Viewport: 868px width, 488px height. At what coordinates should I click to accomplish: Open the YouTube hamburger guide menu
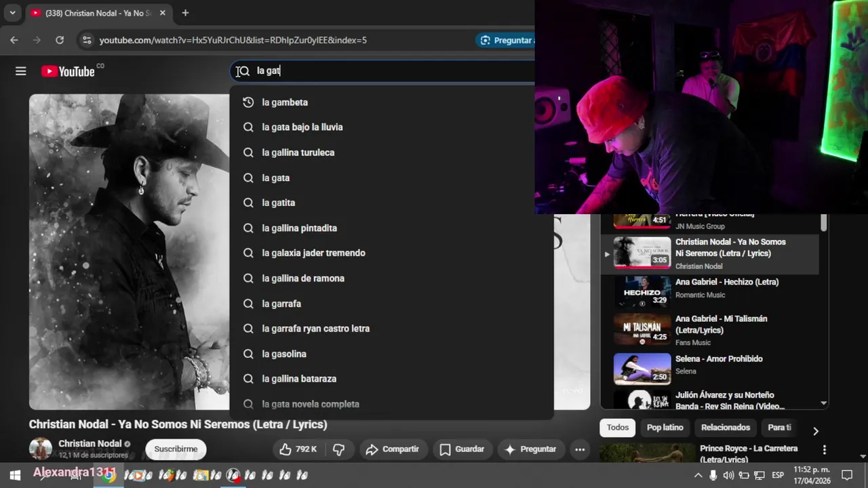click(21, 71)
